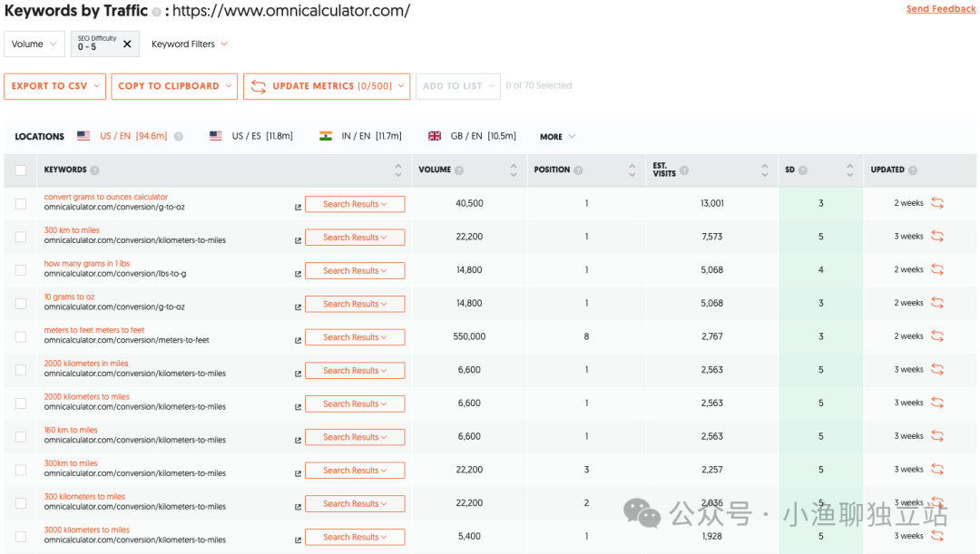Screen dimensions: 980x554
Task: Click the help icon beside the VOLUME header
Action: pos(459,170)
